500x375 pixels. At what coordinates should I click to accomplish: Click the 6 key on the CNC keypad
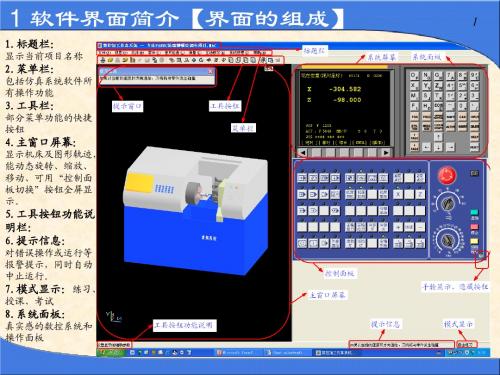pos(474,86)
